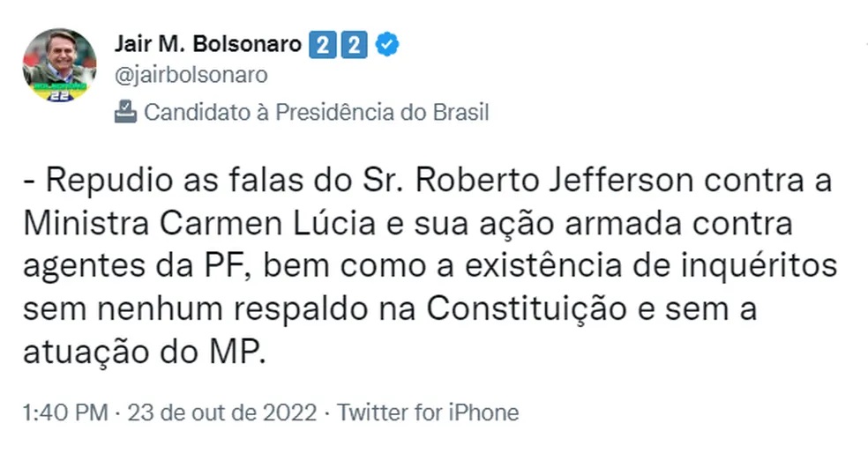Click "atuação do MP." ending the tweet
Screen dimensions: 868x475
coord(145,352)
